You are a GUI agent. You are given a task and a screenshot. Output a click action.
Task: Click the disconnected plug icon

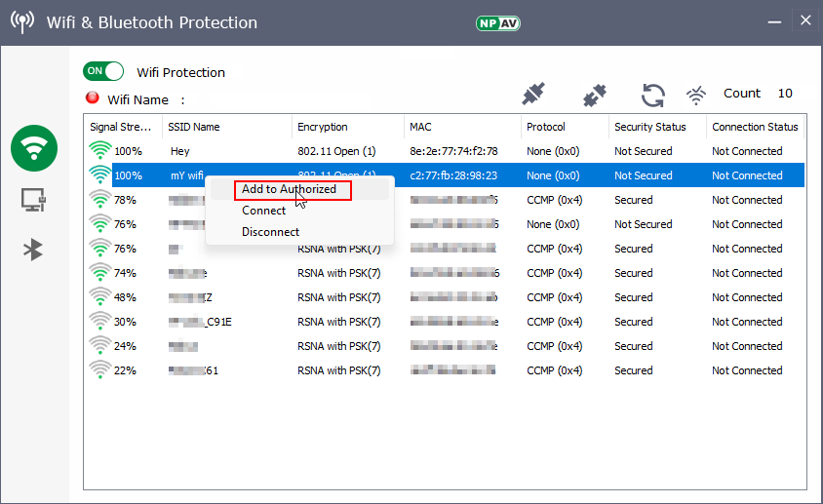(594, 95)
